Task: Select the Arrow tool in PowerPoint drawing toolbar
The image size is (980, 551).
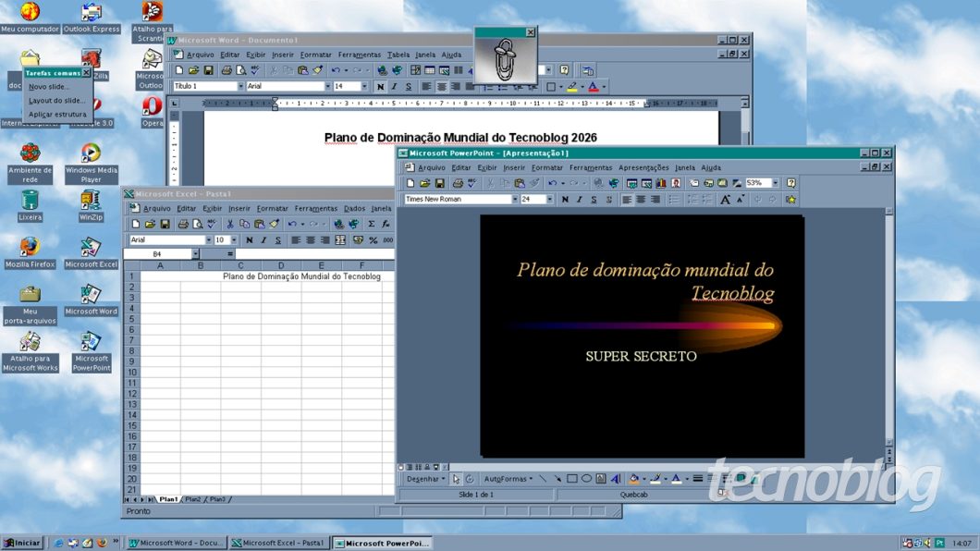Action: 557,479
